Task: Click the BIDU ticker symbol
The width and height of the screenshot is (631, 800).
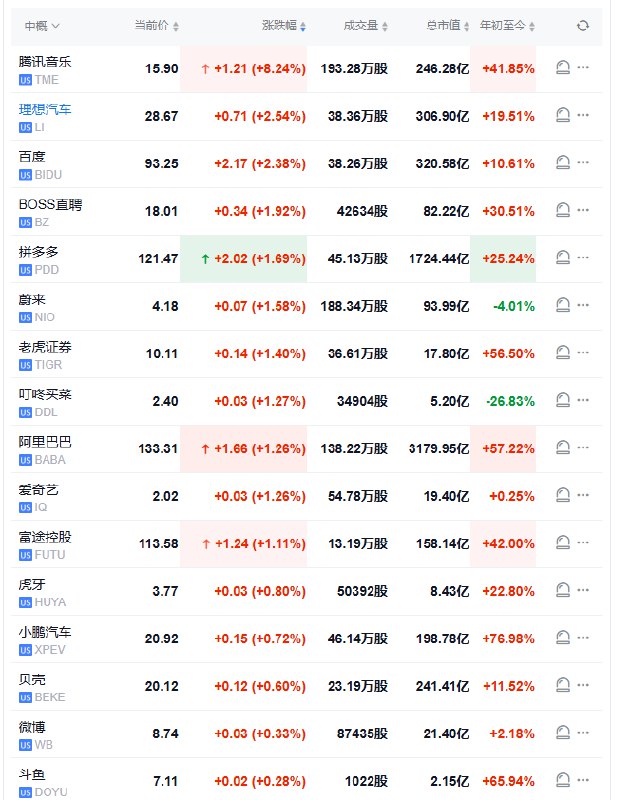Action: click(x=48, y=175)
